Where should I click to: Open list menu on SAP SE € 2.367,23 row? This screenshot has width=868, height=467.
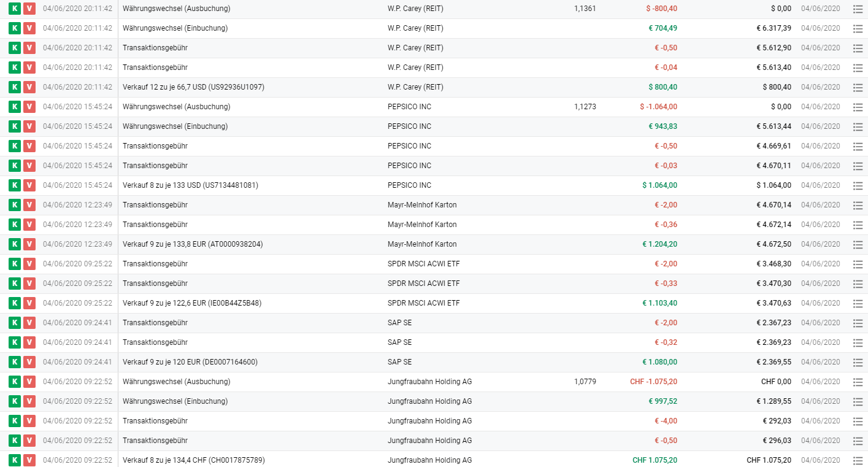[858, 323]
